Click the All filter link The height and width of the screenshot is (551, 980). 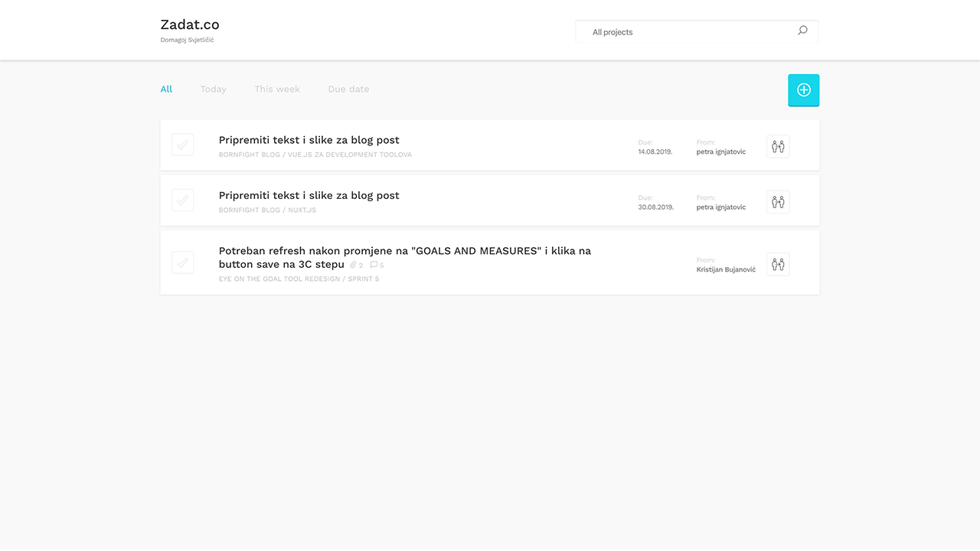[166, 89]
